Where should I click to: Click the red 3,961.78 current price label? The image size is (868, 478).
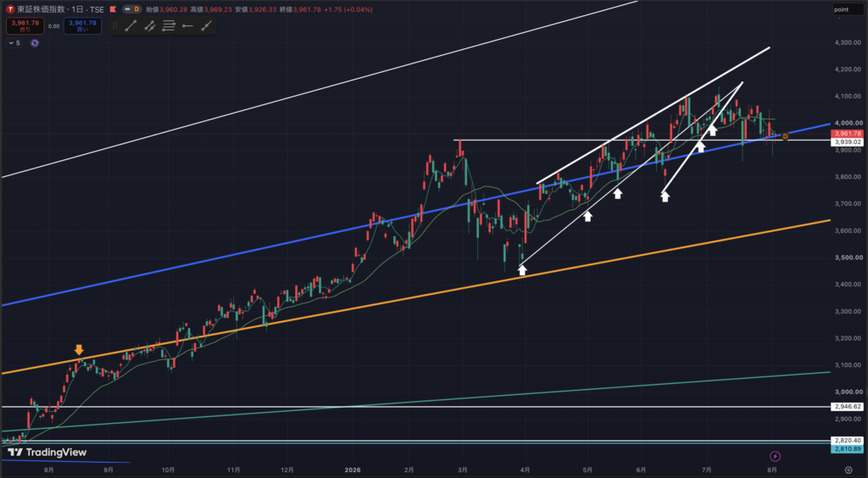pos(848,134)
